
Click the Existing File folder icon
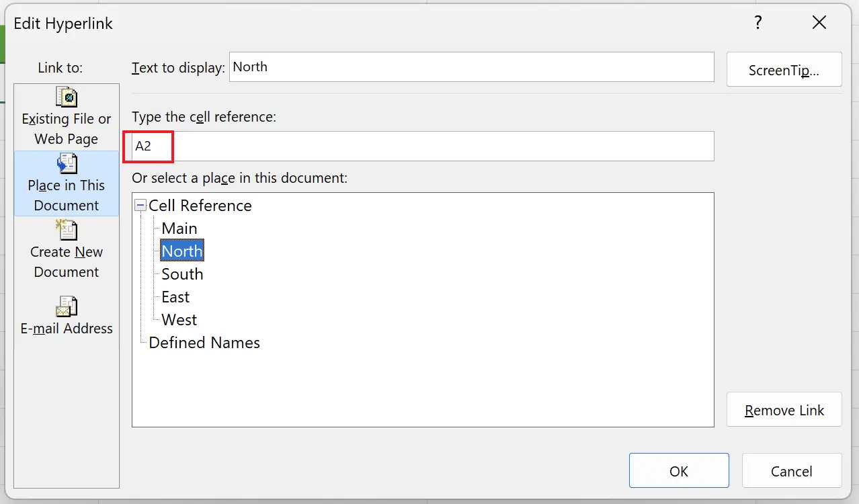[x=66, y=96]
